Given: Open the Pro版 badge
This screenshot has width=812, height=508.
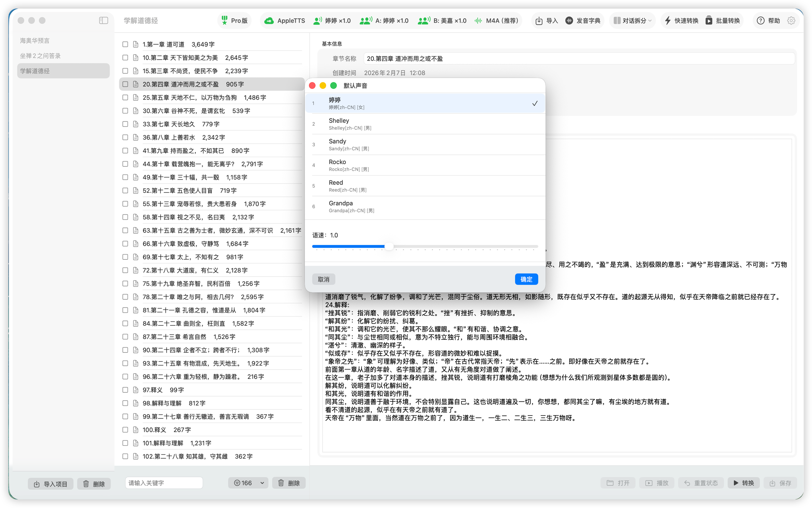Looking at the screenshot, I should [x=234, y=21].
